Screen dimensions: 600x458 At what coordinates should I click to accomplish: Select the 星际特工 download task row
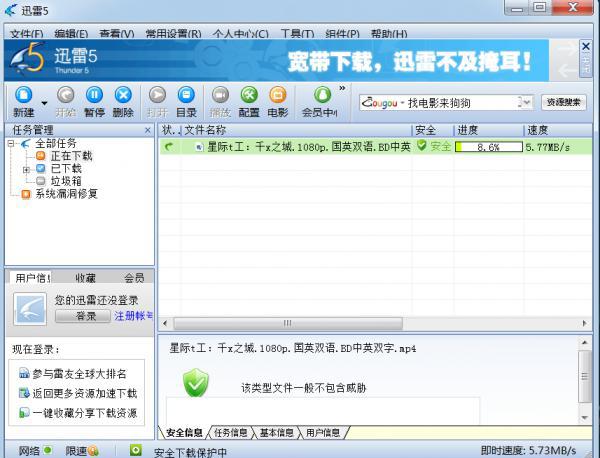(x=375, y=147)
